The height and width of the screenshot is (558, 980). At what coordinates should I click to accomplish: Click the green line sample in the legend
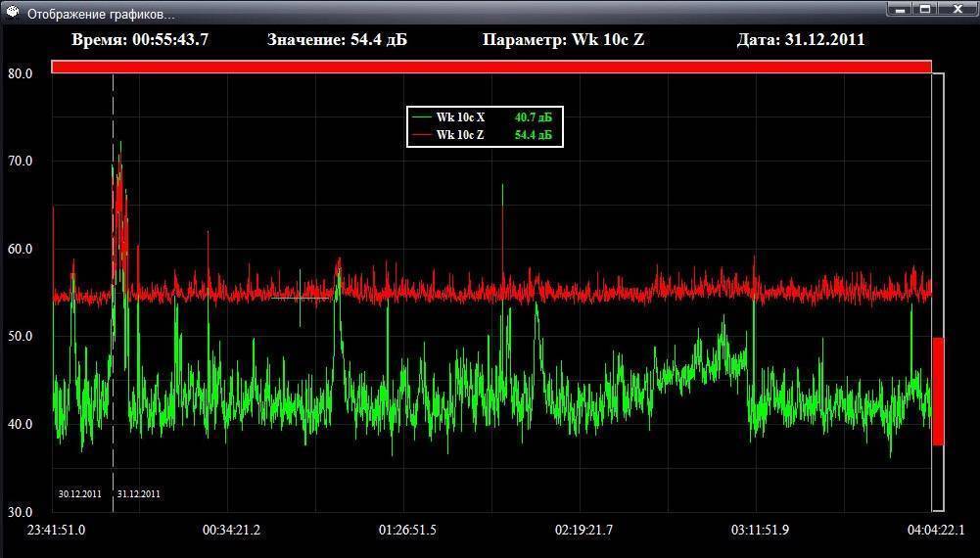422,117
